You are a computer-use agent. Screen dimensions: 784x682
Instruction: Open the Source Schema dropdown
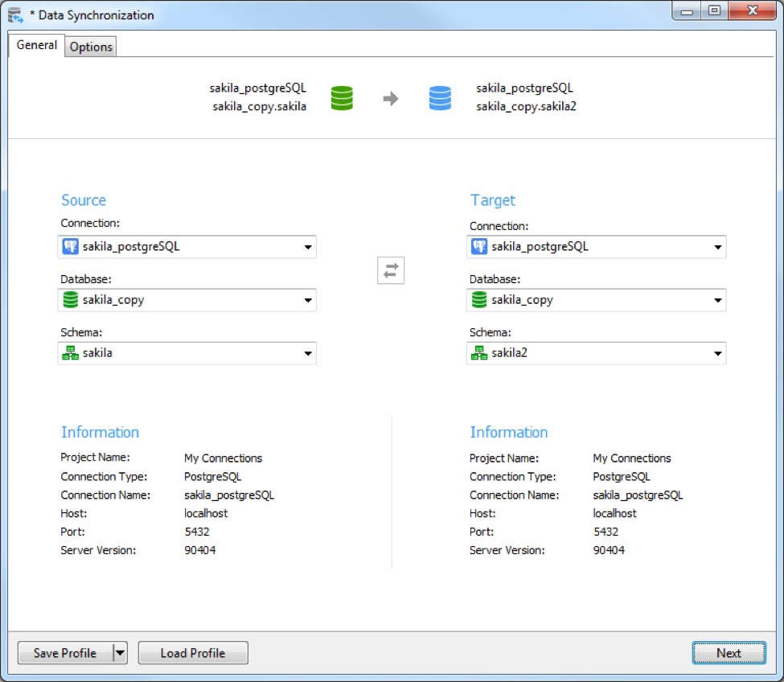pyautogui.click(x=308, y=354)
